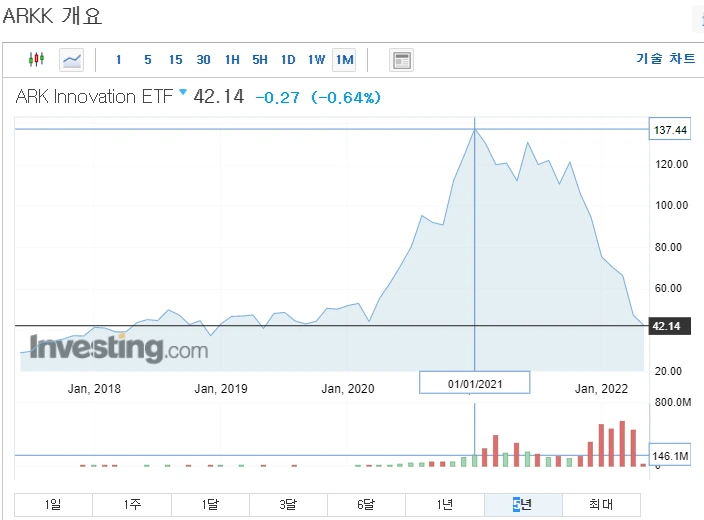Set interval to 1 minute
Image resolution: width=704 pixels, height=520 pixels.
(x=119, y=60)
